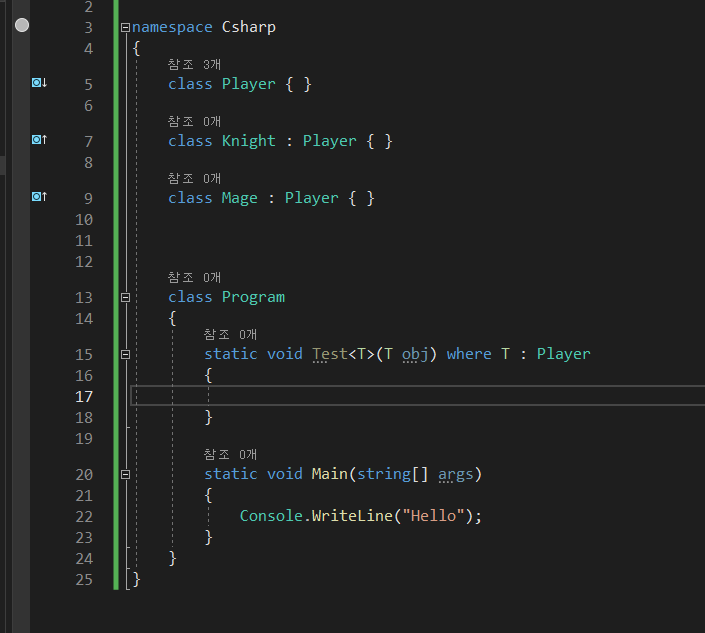Collapse the class Program block
This screenshot has width=705, height=633.
[125, 298]
